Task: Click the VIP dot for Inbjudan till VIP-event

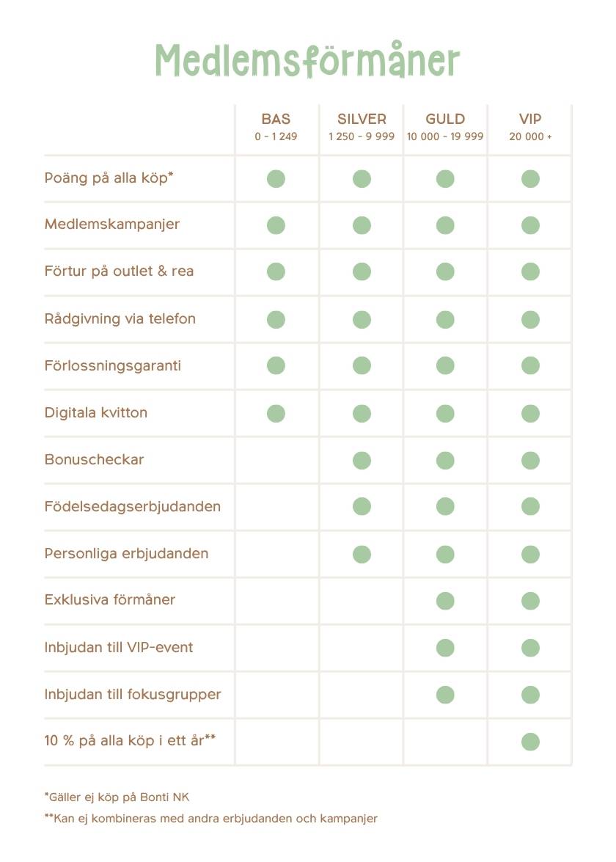Action: pos(530,648)
